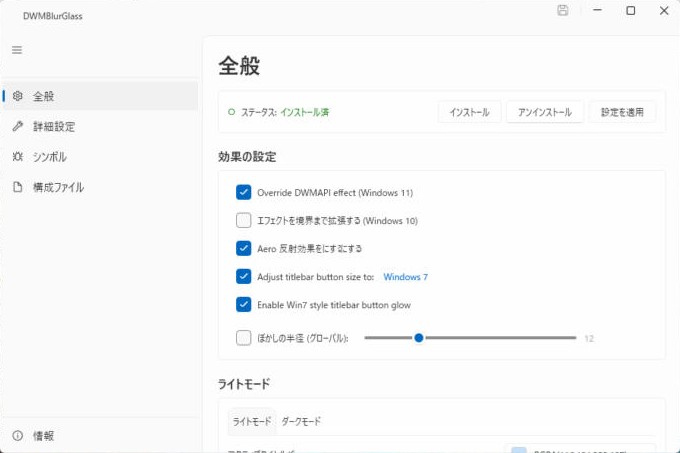This screenshot has width=680, height=453.
Task: Open the Windows 7 size dropdown link
Action: pos(405,277)
